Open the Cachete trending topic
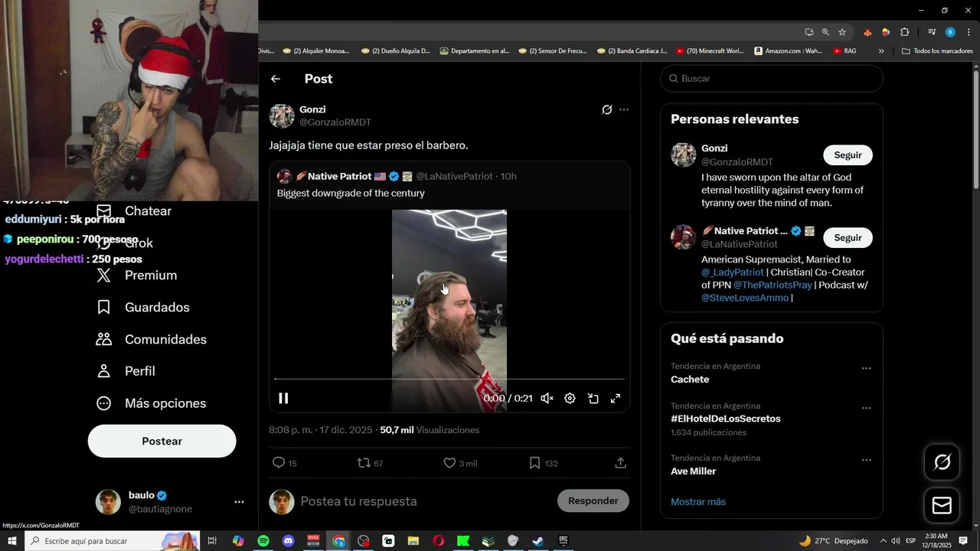Image resolution: width=980 pixels, height=551 pixels. coord(690,380)
